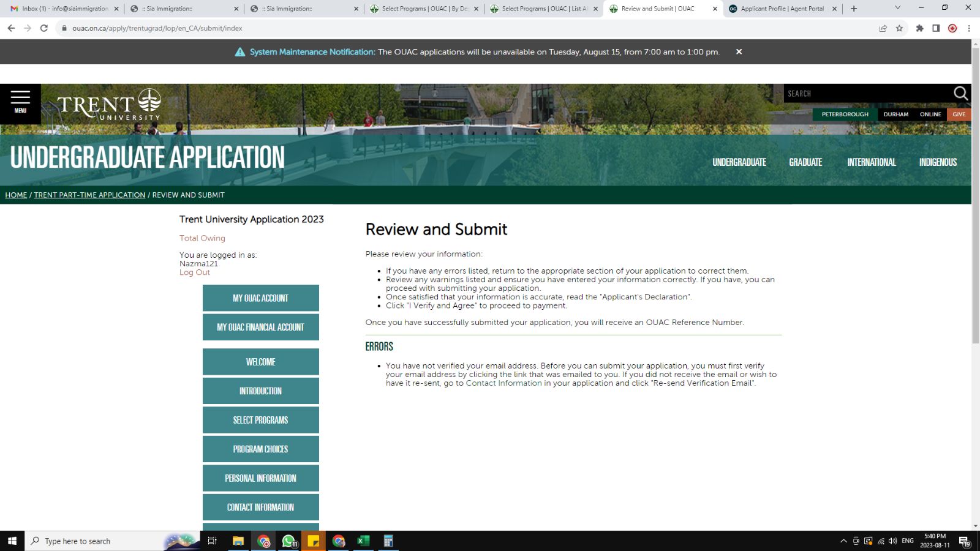The height and width of the screenshot is (551, 980).
Task: Click the site SEARCH input field
Action: pos(867,93)
